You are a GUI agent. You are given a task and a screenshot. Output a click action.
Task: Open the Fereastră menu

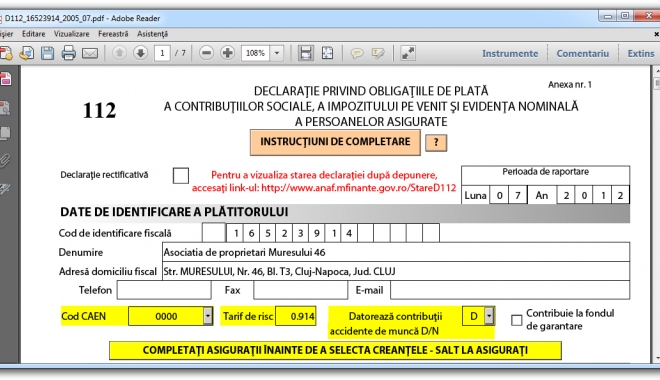(113, 34)
